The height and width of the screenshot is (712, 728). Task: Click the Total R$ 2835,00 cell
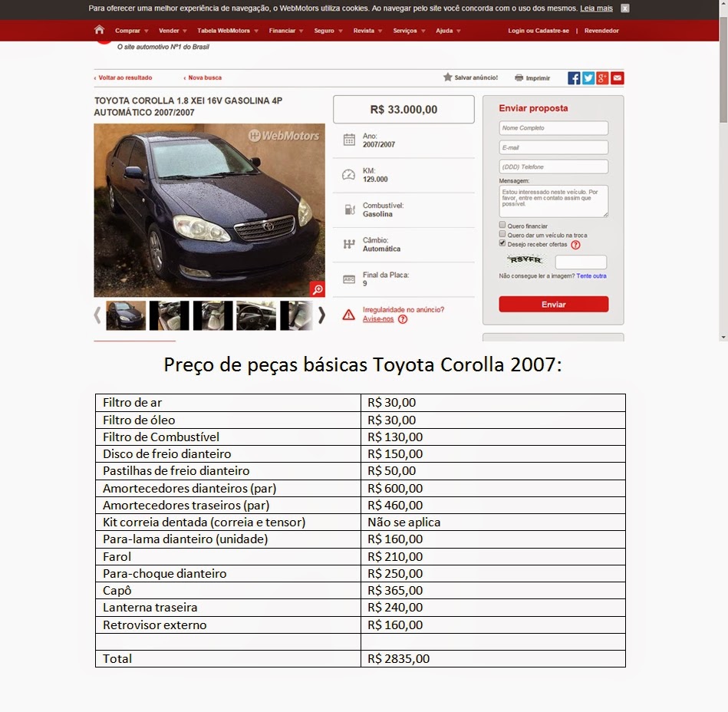493,658
